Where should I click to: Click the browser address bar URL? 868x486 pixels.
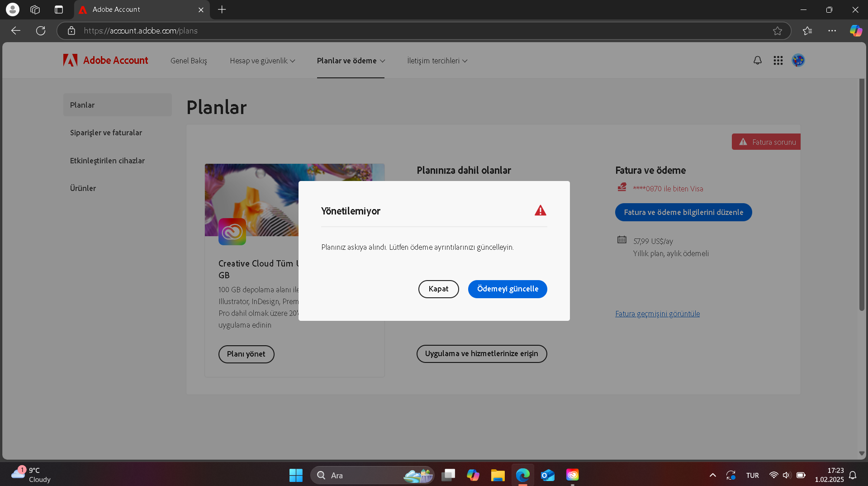pos(141,31)
